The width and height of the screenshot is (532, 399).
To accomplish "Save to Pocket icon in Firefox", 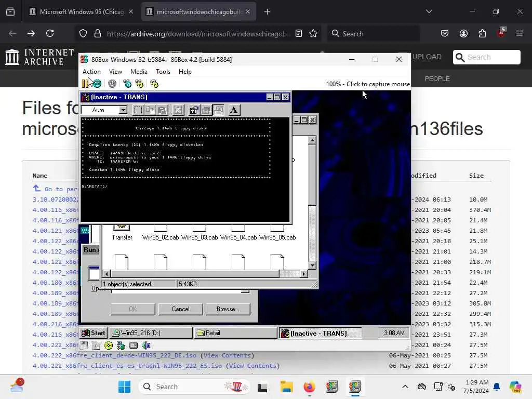I will tap(445, 34).
